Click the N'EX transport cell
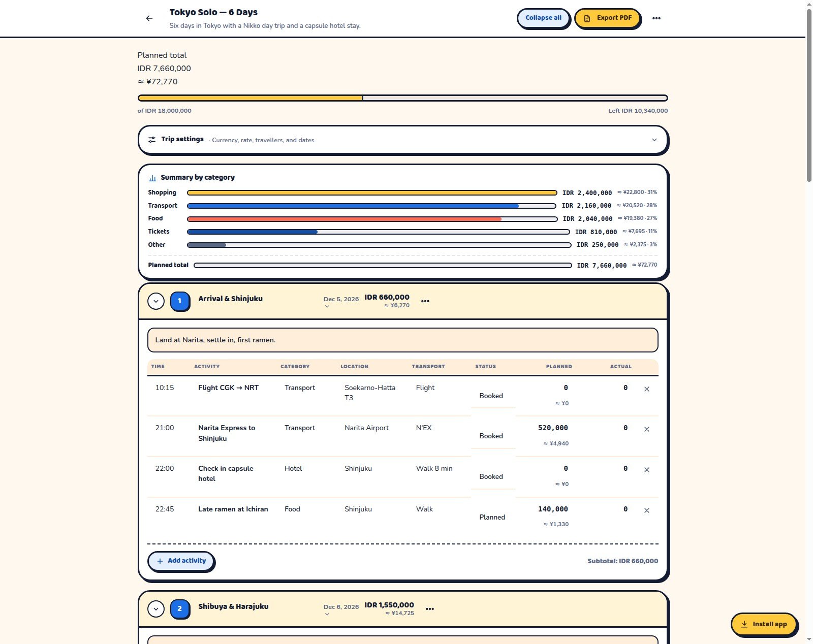Viewport: 813px width, 644px height. (424, 428)
